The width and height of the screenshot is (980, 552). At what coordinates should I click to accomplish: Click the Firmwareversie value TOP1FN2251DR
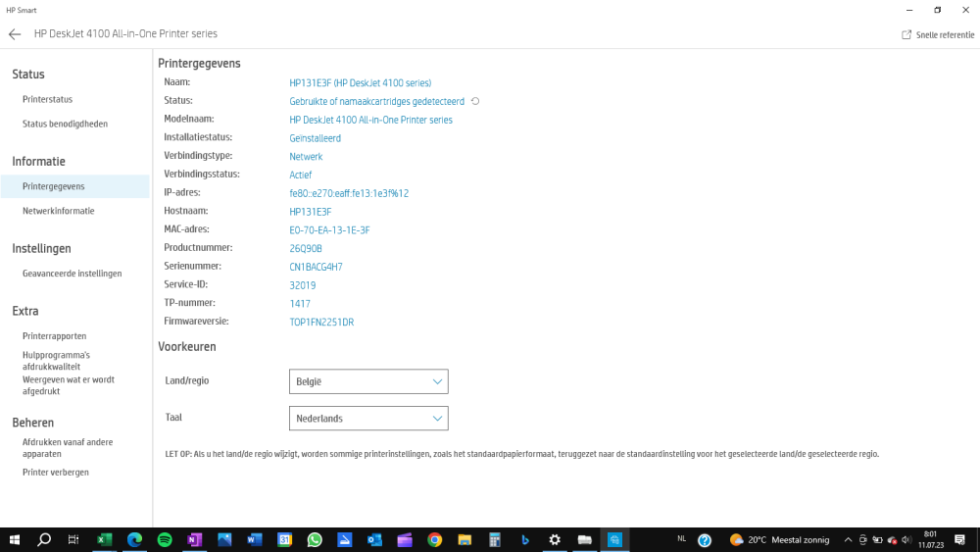coord(321,322)
